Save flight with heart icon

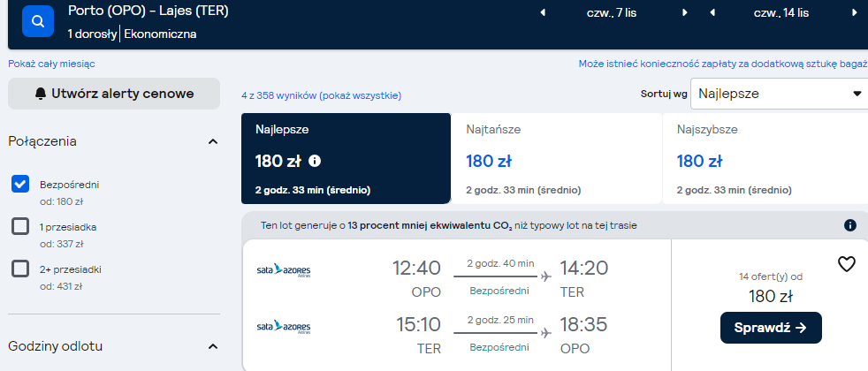(847, 264)
